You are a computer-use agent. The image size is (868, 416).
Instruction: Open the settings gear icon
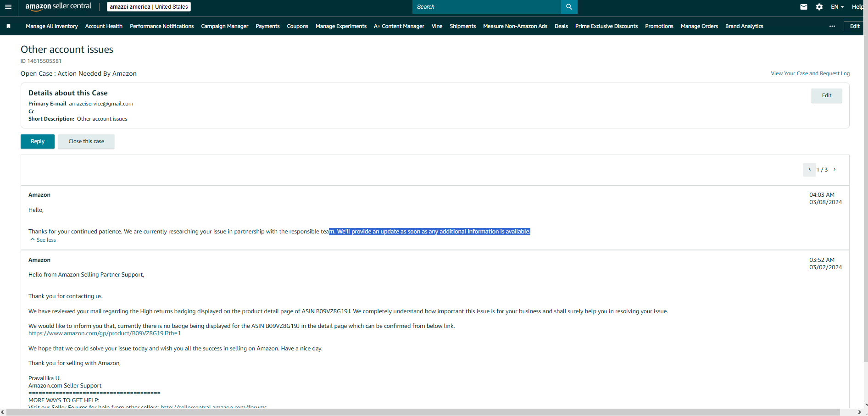click(x=819, y=7)
